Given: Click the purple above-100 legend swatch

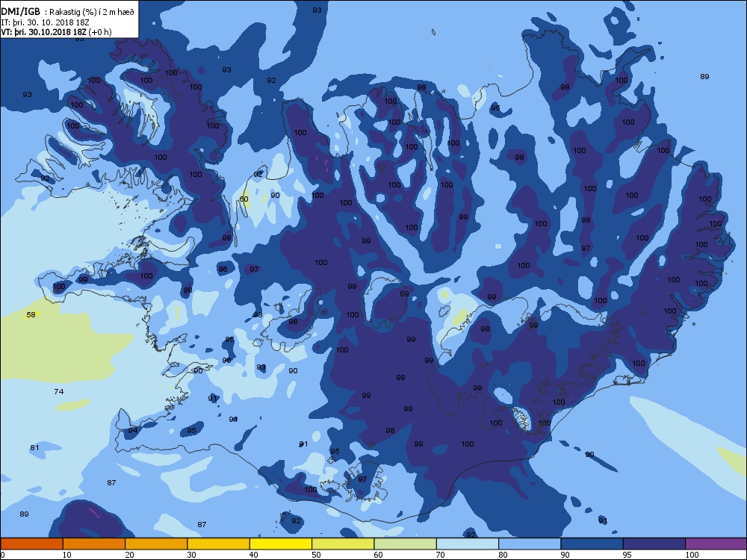Looking at the screenshot, I should tap(716, 544).
